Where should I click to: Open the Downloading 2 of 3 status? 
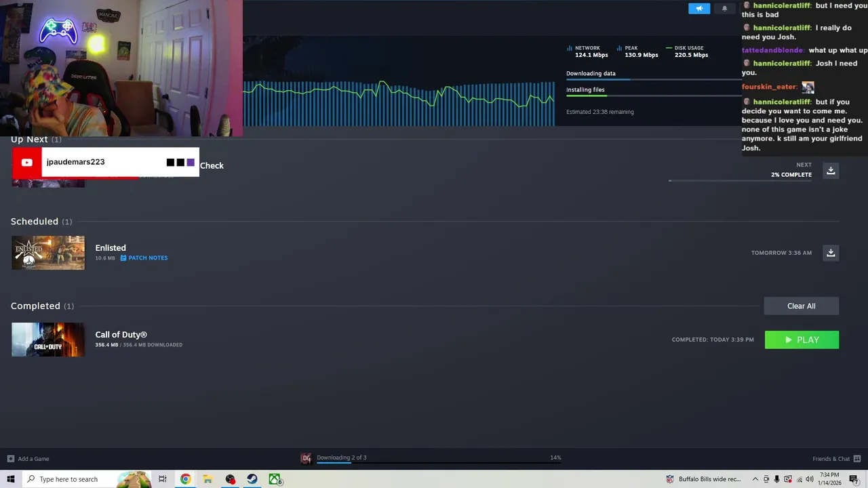[x=342, y=457]
